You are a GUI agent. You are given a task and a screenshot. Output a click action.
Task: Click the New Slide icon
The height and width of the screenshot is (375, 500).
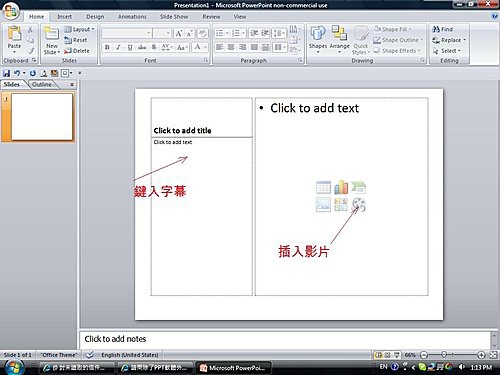coord(51,33)
